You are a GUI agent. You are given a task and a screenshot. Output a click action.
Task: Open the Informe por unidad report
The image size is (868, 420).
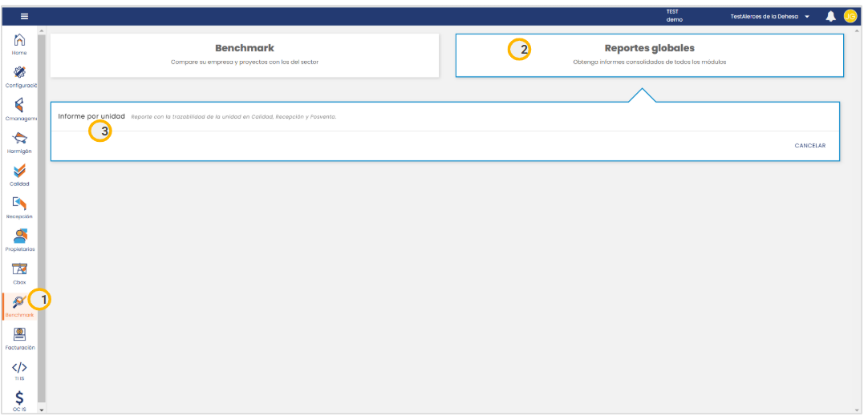[91, 116]
